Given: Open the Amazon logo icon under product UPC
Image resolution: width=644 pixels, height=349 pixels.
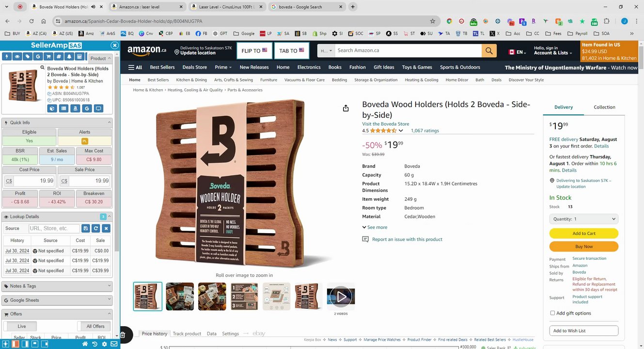Looking at the screenshot, I should [75, 109].
